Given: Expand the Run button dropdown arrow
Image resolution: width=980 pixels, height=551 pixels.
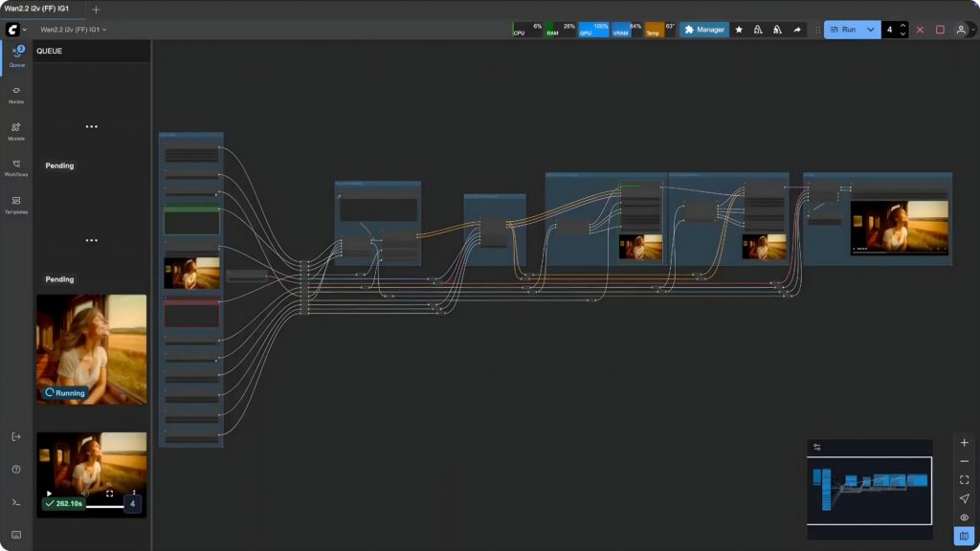Looking at the screenshot, I should pyautogui.click(x=870, y=30).
